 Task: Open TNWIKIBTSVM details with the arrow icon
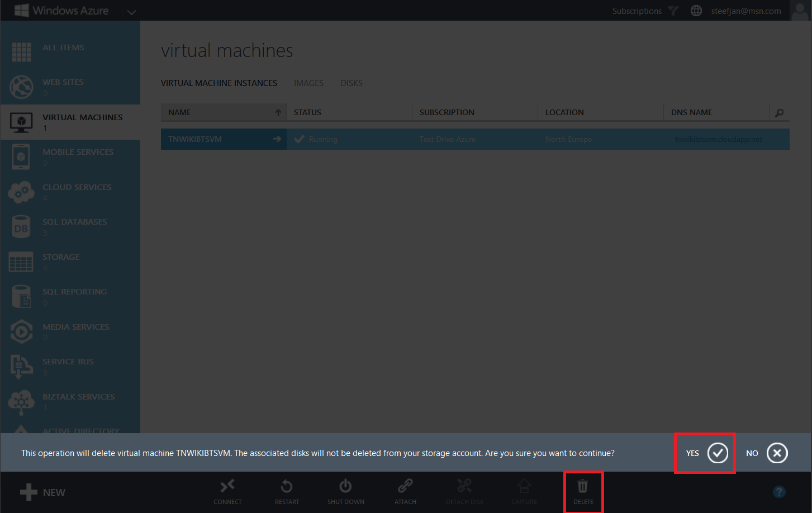(x=277, y=139)
